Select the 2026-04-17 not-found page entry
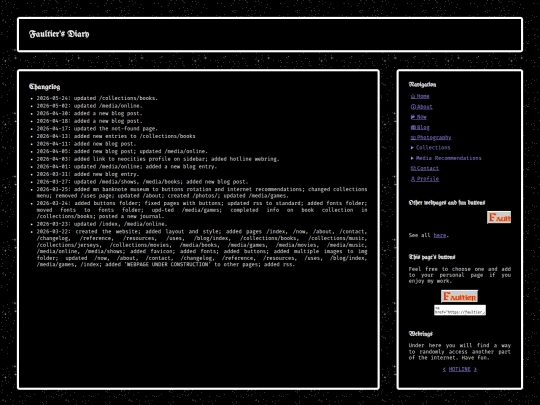The width and height of the screenshot is (540, 405). [x=97, y=128]
